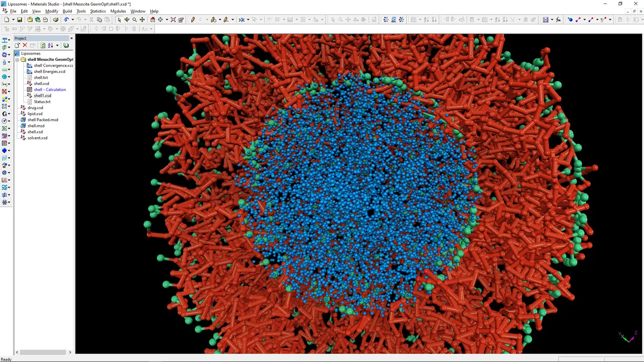This screenshot has height=362, width=644.
Task: Switch to the 3D Viewer Rotation mode tool
Action: [127, 20]
